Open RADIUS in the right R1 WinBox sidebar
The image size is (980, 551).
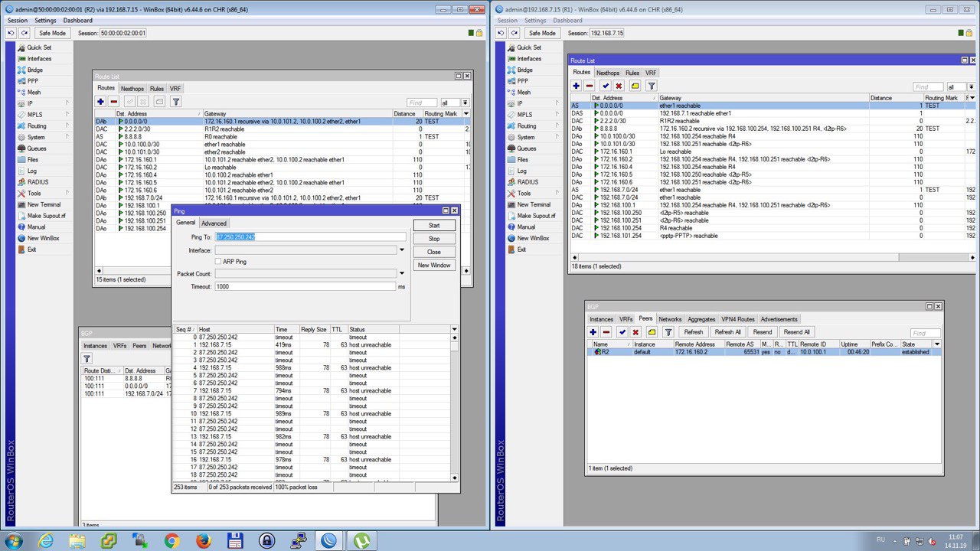coord(528,182)
